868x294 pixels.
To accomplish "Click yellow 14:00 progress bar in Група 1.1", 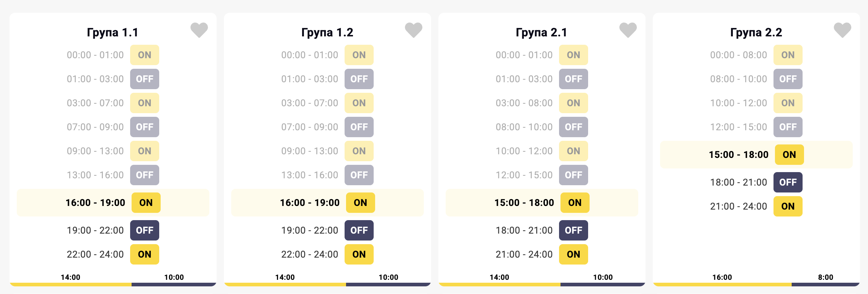I will click(x=71, y=284).
